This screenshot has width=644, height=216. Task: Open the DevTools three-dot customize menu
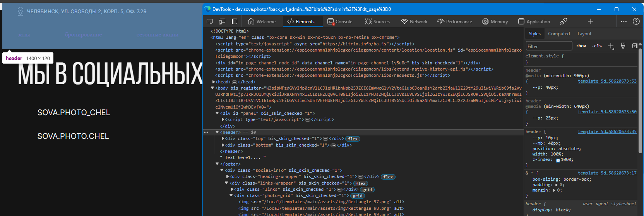click(x=624, y=21)
